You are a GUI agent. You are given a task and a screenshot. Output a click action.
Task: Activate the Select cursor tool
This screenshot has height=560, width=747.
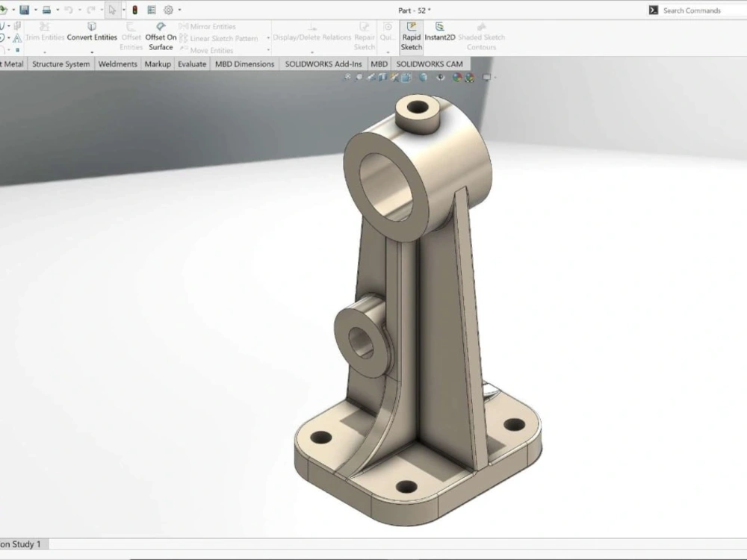click(x=113, y=10)
